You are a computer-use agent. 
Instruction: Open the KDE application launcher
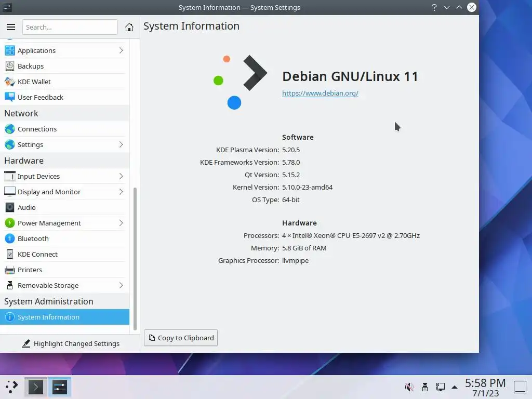pos(11,387)
